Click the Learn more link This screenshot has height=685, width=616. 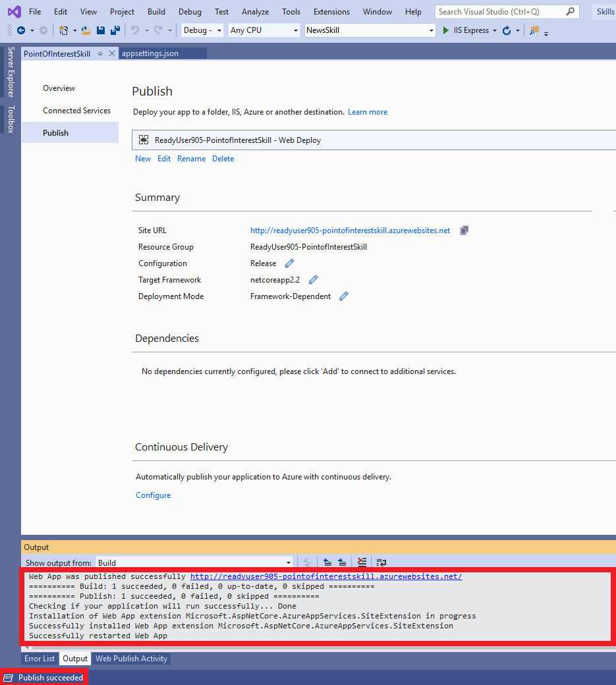tap(368, 112)
